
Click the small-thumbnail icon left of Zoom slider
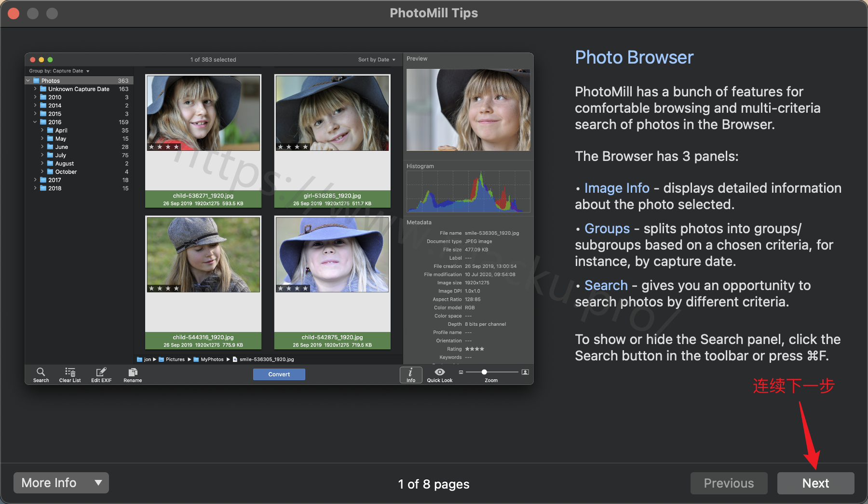click(461, 372)
